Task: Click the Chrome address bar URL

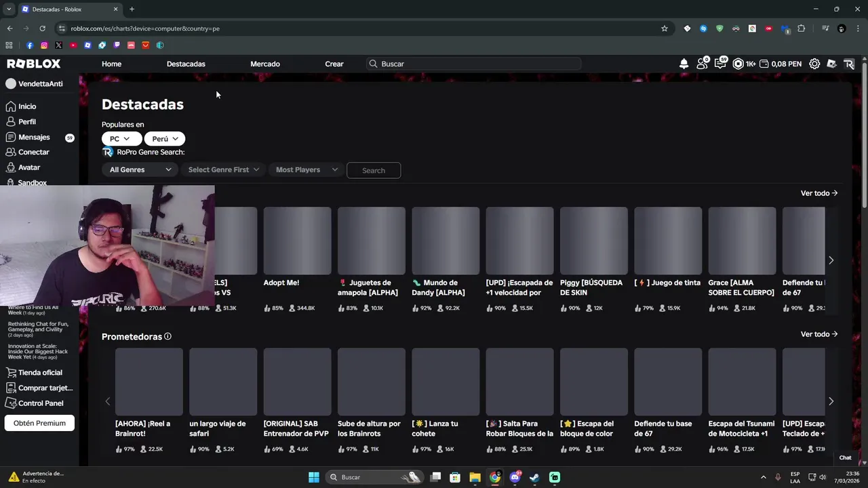Action: tap(145, 28)
